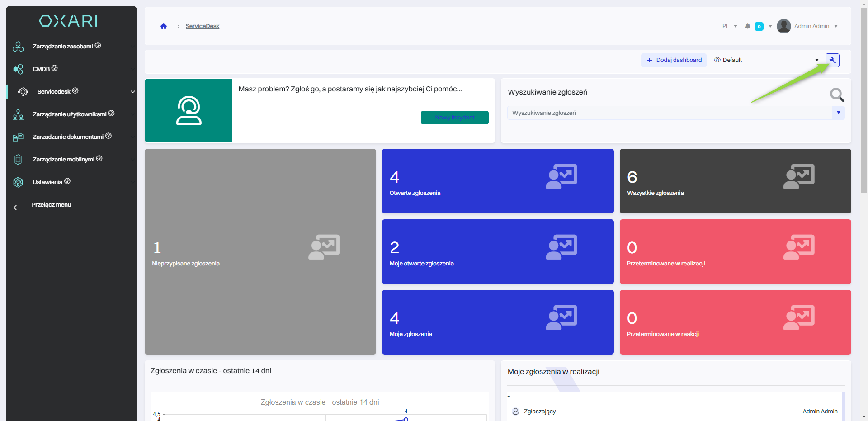Viewport: 868px width, 421px height.
Task: Click the dashboard wrench settings icon
Action: (x=832, y=60)
